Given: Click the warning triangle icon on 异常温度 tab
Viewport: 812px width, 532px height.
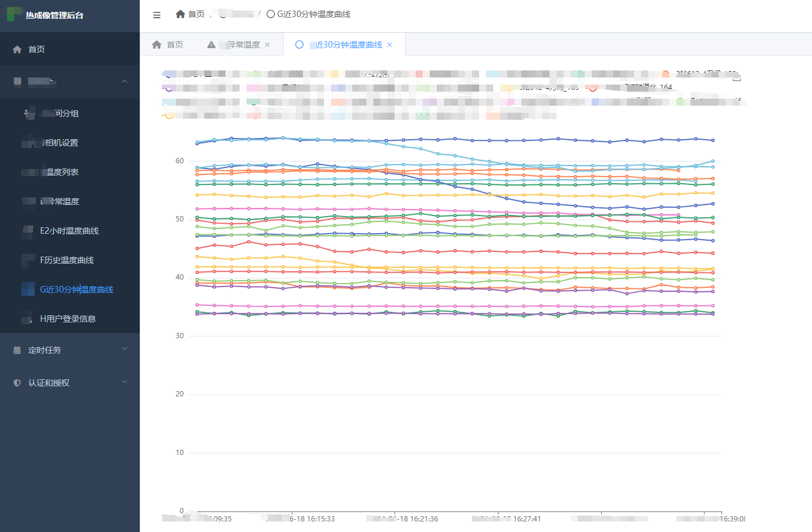Looking at the screenshot, I should coord(211,45).
